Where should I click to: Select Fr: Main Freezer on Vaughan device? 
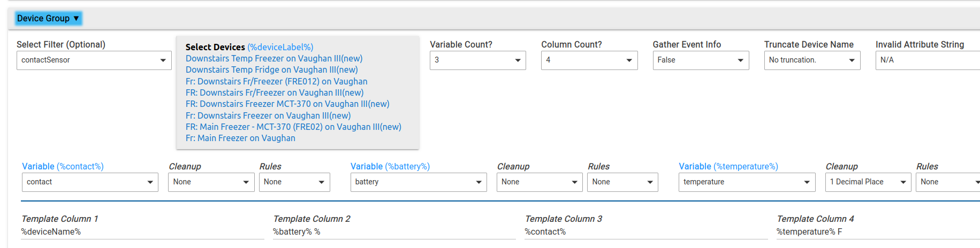(240, 138)
